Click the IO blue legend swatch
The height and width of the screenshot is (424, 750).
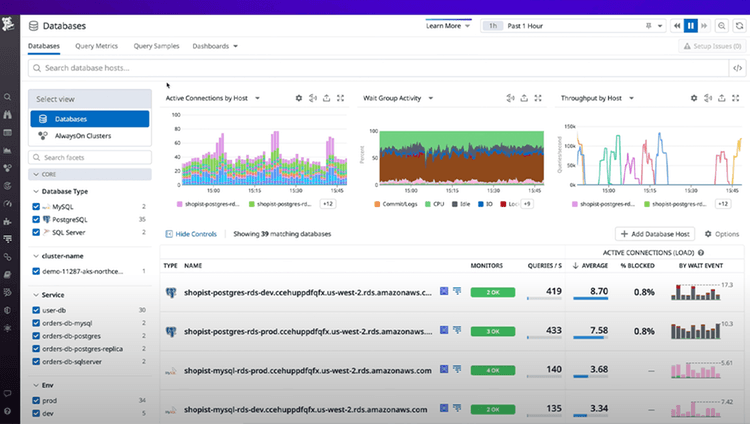481,204
